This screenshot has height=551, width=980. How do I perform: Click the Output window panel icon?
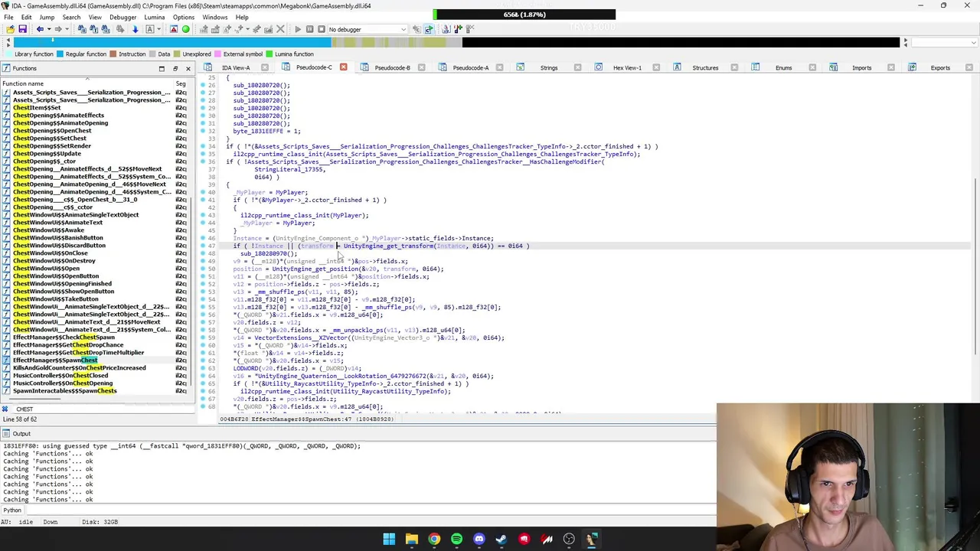pos(6,434)
